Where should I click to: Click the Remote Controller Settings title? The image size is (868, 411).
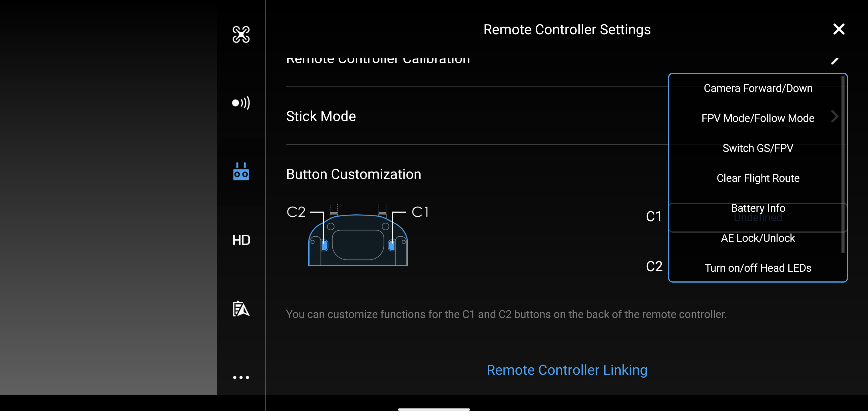(x=567, y=30)
